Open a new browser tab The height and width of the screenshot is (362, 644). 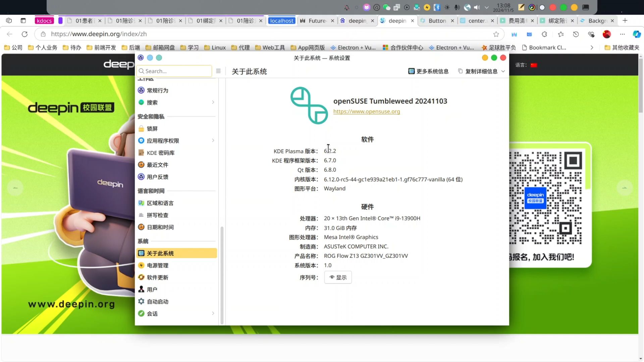pyautogui.click(x=625, y=21)
